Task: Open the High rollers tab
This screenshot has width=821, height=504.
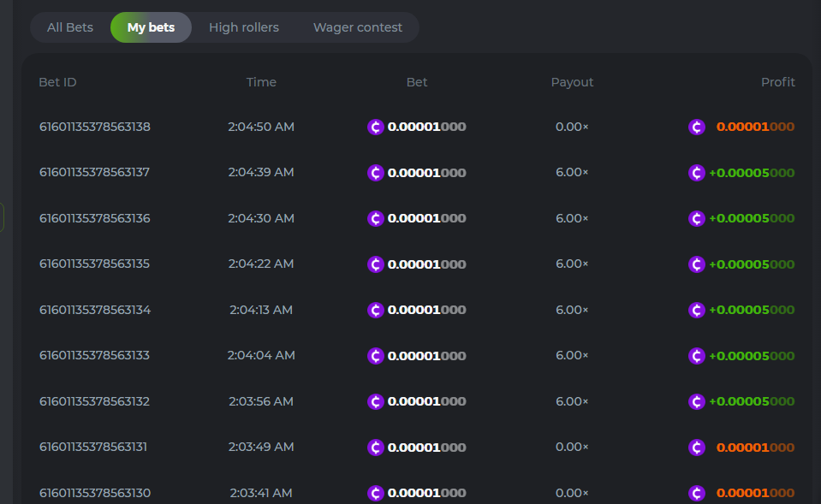Action: pyautogui.click(x=244, y=27)
